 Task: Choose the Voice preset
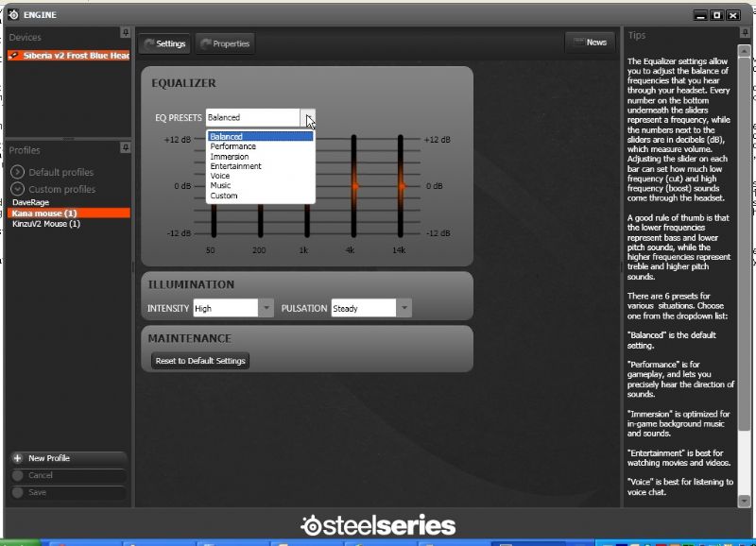coord(261,176)
